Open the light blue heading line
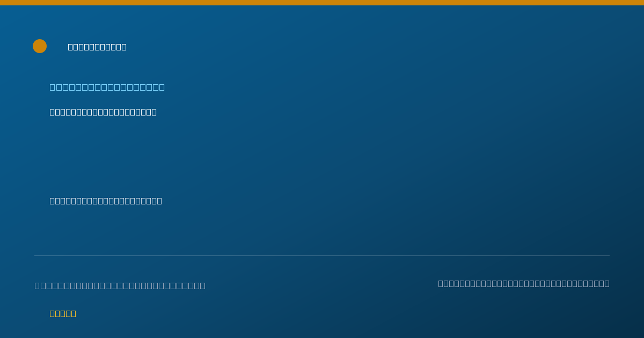The width and height of the screenshot is (644, 338). [107, 87]
